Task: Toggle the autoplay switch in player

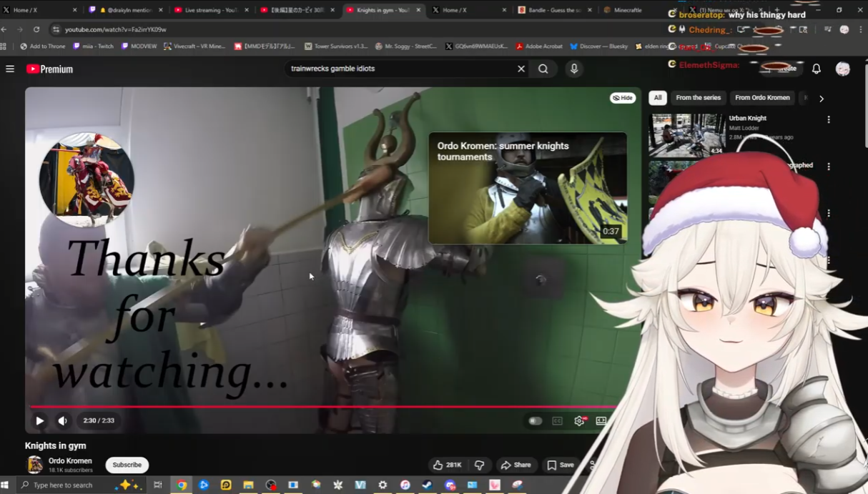Action: [535, 420]
